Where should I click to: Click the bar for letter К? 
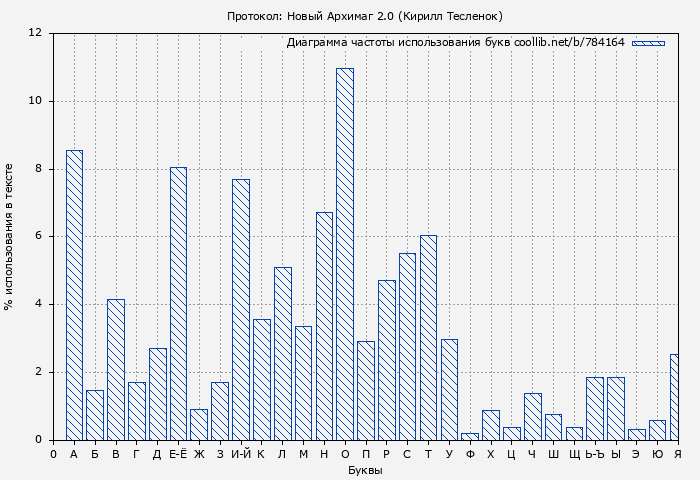click(x=261, y=379)
